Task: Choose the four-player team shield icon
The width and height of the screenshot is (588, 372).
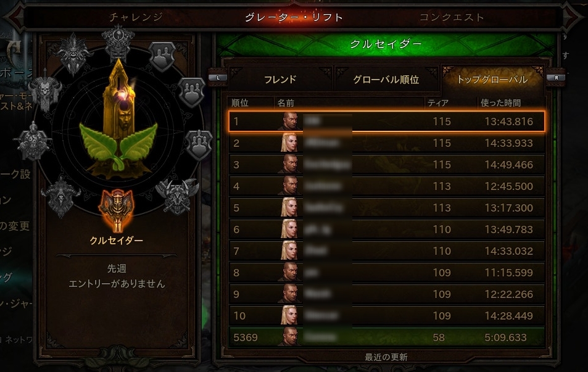Action: click(x=199, y=144)
